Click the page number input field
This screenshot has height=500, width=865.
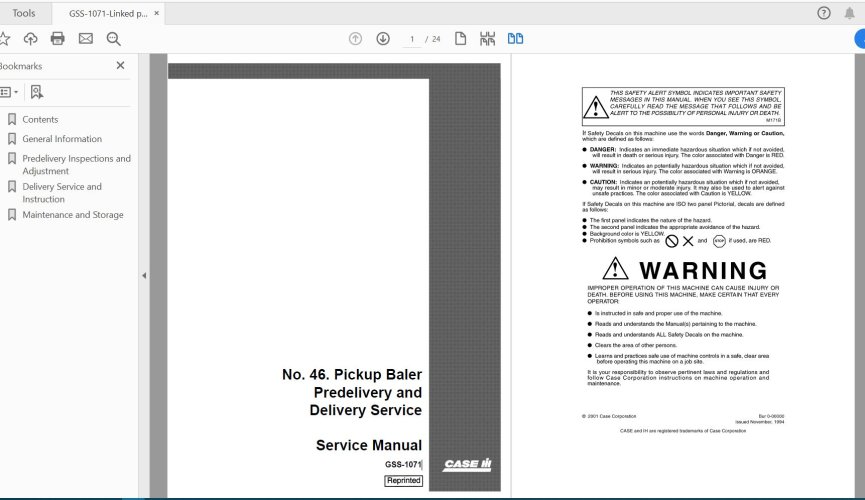pos(412,39)
